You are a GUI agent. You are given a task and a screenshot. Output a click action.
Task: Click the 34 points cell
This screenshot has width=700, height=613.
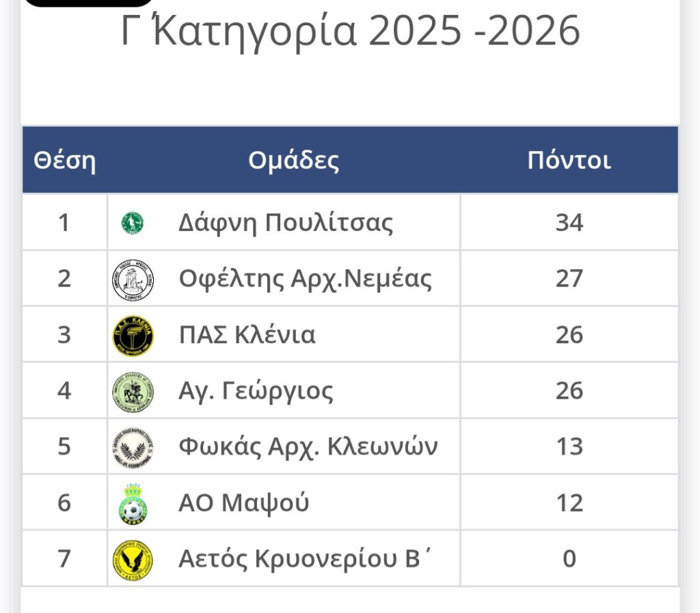point(569,223)
